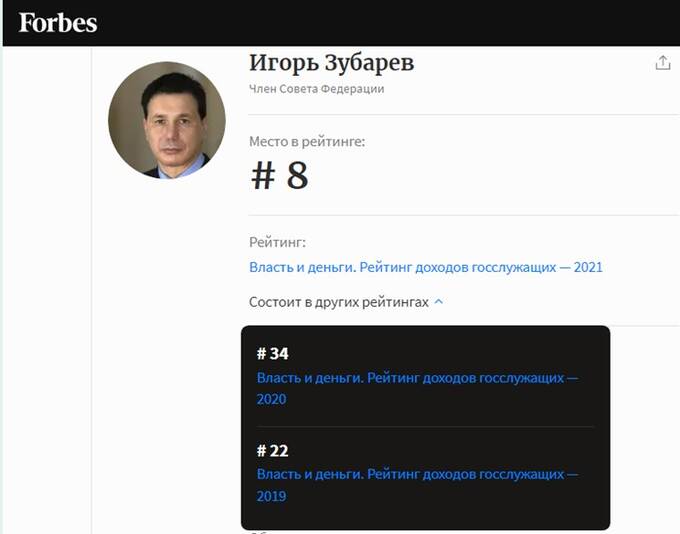Open Игорь Зубарев's round profile photo
Screen dimensions: 680x534
coord(167,120)
